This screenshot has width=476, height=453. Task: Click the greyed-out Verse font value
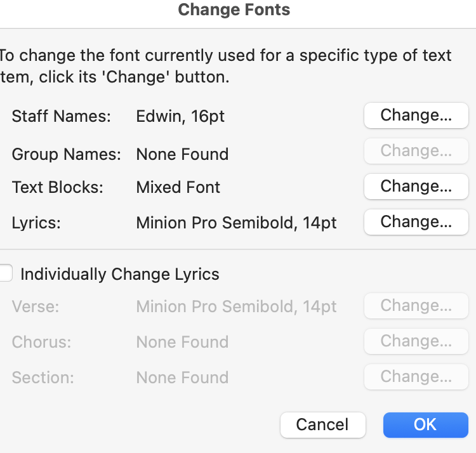236,306
